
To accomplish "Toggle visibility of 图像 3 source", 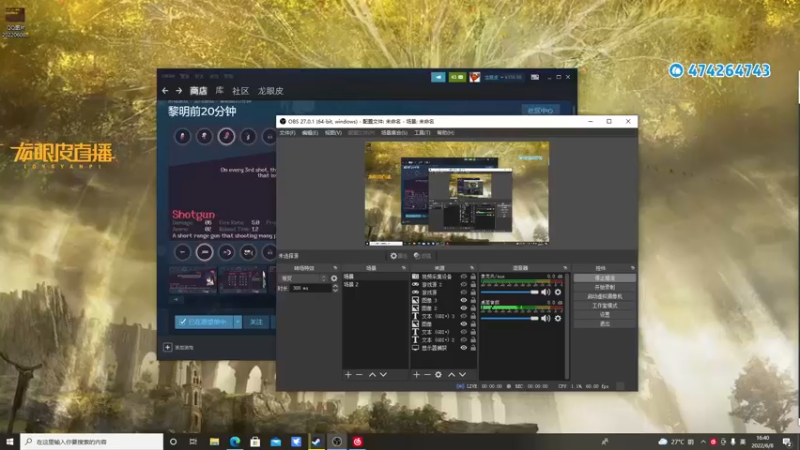I will [x=463, y=301].
